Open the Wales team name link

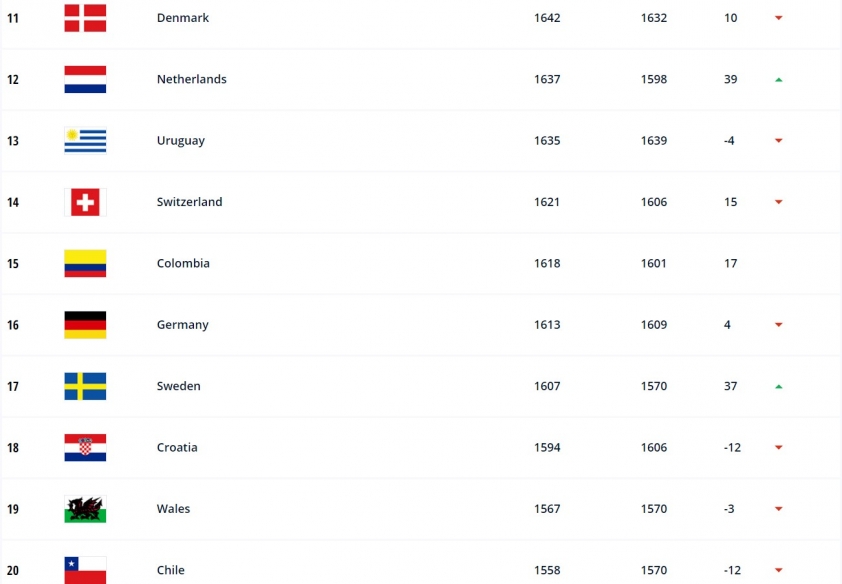coord(173,509)
